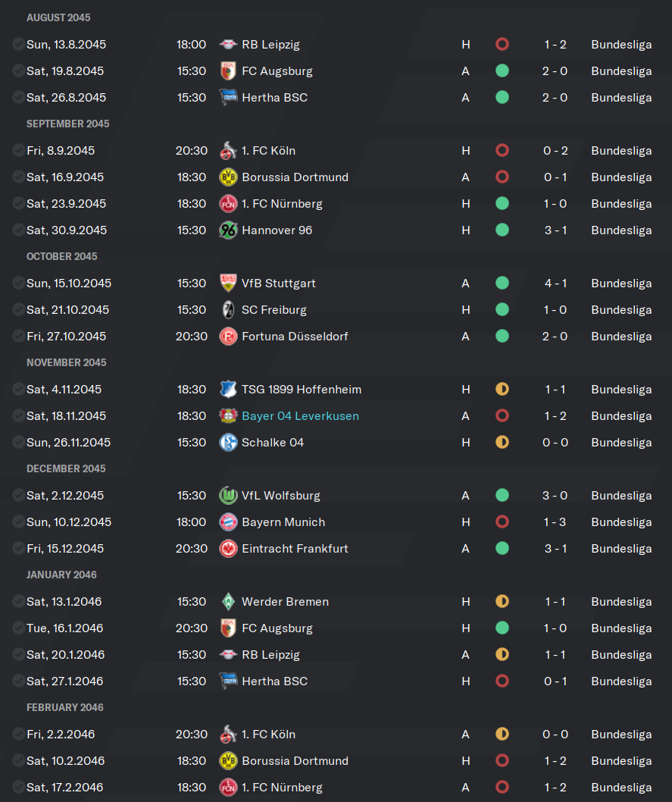Click the yellow draw indicator for TSG 1899 Hoffenheim
Screen dimensions: 672x802
[x=502, y=389]
